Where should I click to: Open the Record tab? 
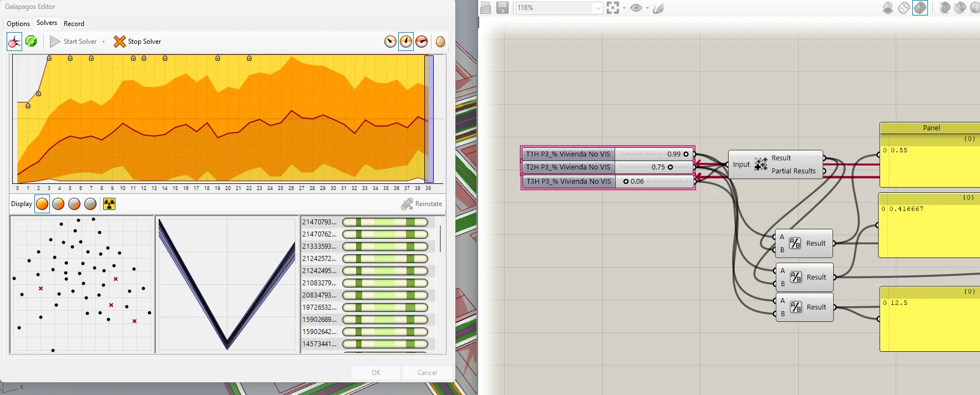tap(74, 24)
